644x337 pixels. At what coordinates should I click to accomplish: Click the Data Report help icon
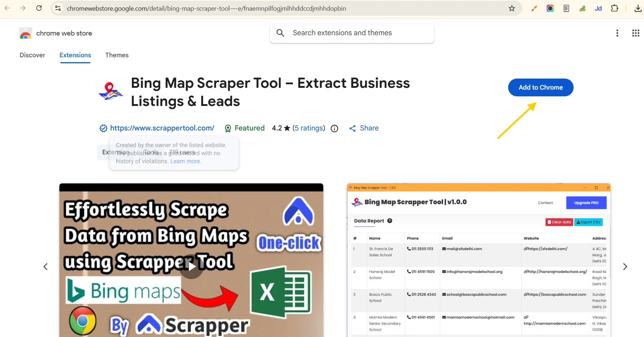[390, 221]
